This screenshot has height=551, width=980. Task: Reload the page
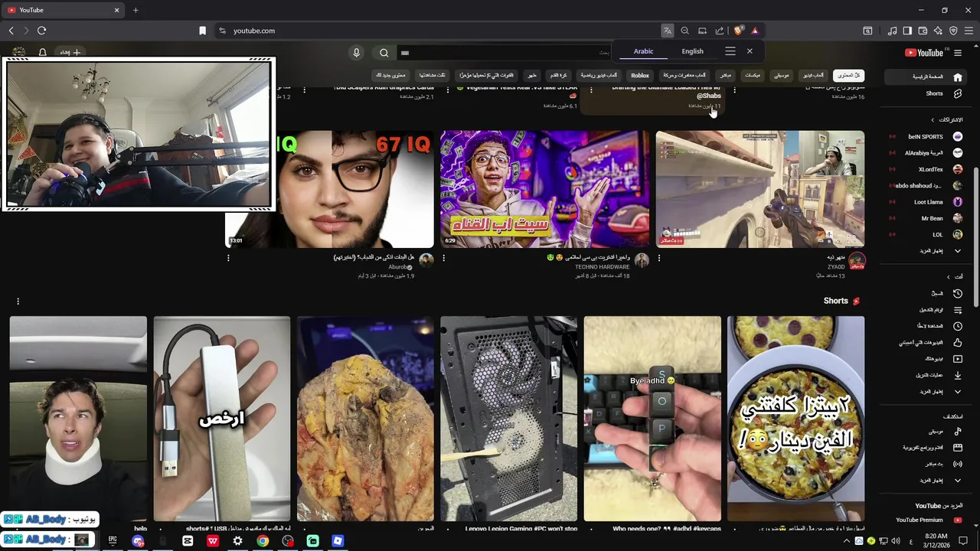41,31
